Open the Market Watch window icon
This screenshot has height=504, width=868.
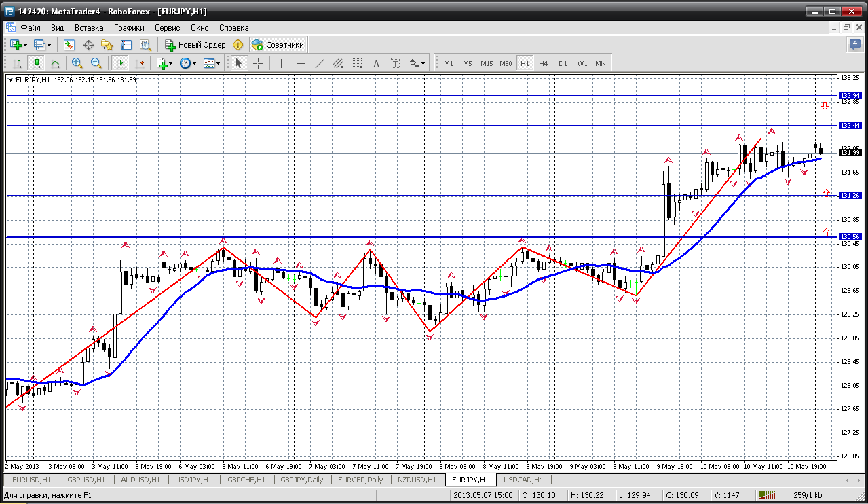point(69,45)
